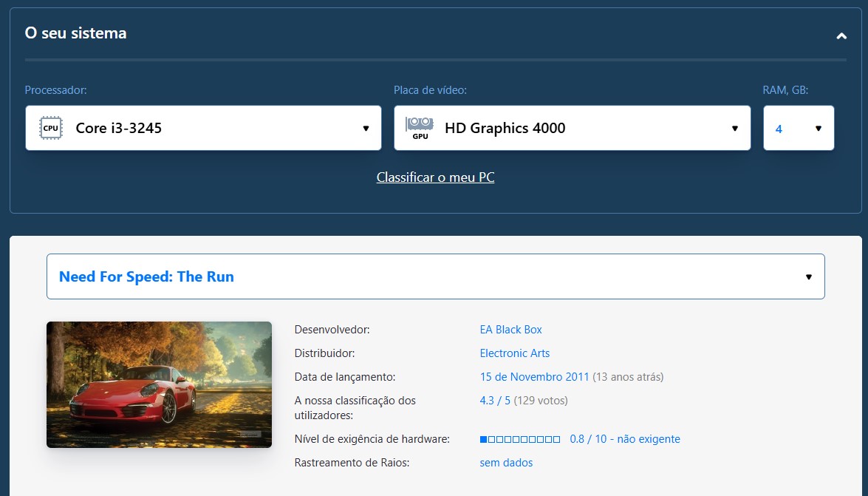The image size is (868, 496).
Task: Select the HD Graphics 4000 text
Action: click(505, 129)
